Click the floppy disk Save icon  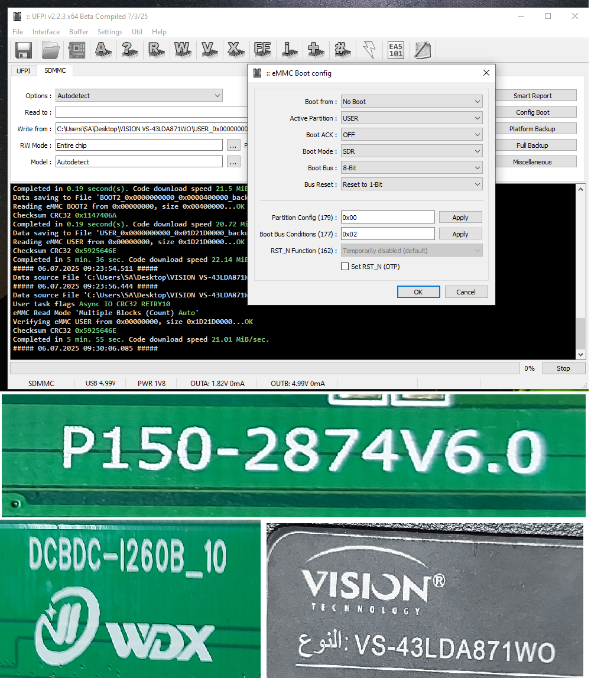coord(23,50)
